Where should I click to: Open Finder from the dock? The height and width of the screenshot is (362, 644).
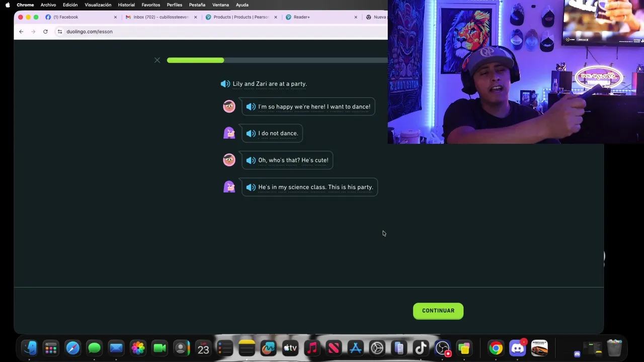pyautogui.click(x=29, y=348)
